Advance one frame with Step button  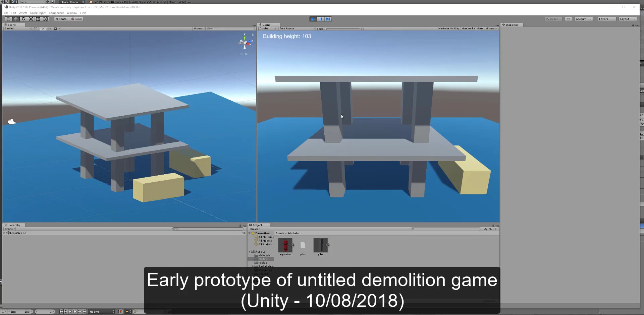point(328,19)
